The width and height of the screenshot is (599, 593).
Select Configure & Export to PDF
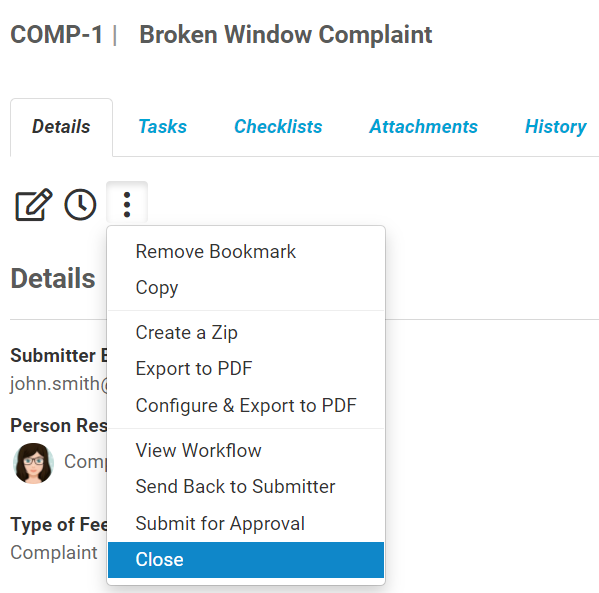click(246, 405)
